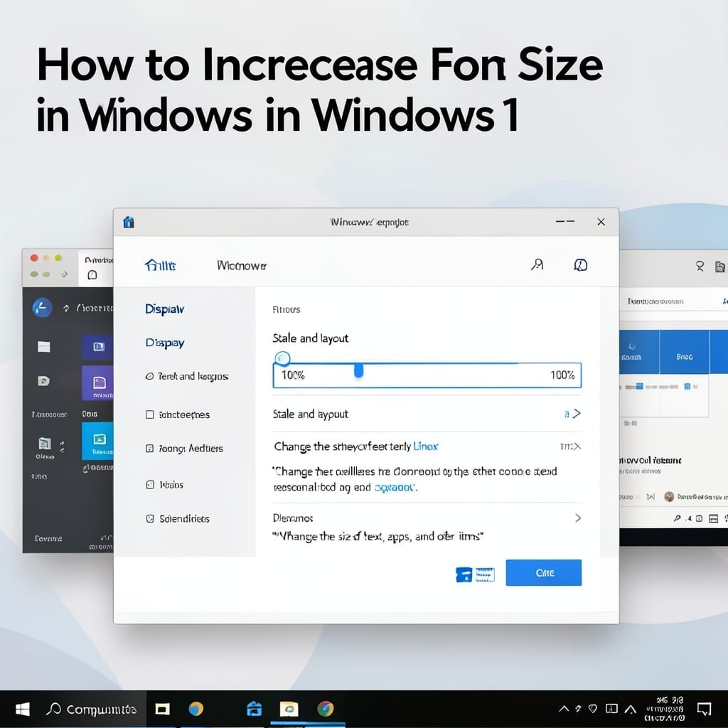Viewport: 728px width, 728px height.
Task: Click the user icon atop right window
Action: tap(700, 266)
